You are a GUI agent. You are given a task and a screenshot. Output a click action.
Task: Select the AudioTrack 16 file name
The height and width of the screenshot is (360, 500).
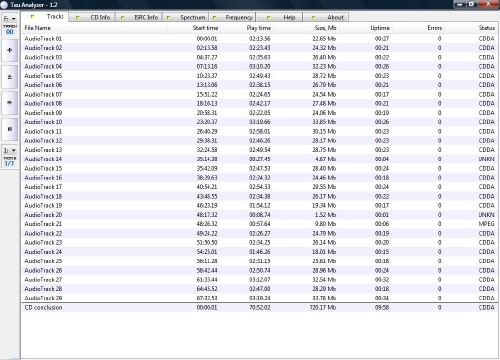(43, 178)
